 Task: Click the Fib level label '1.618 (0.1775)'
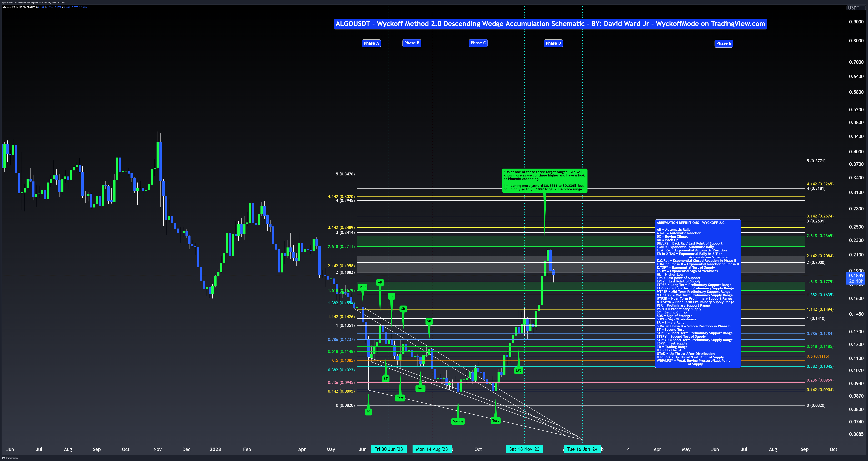pos(820,282)
